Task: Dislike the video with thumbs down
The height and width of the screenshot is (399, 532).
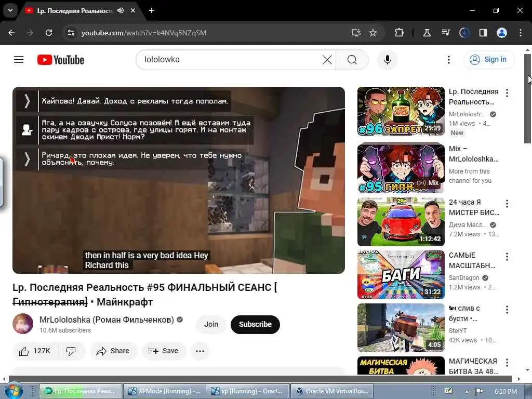Action: [x=71, y=351]
